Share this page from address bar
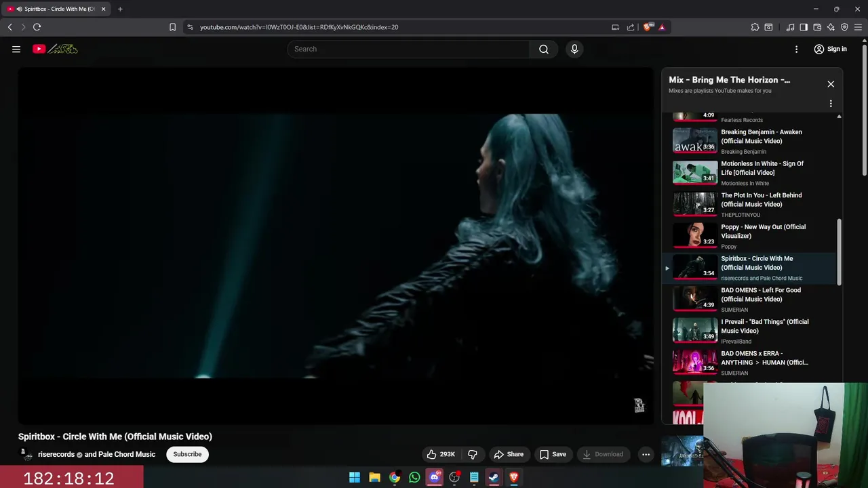 click(631, 27)
